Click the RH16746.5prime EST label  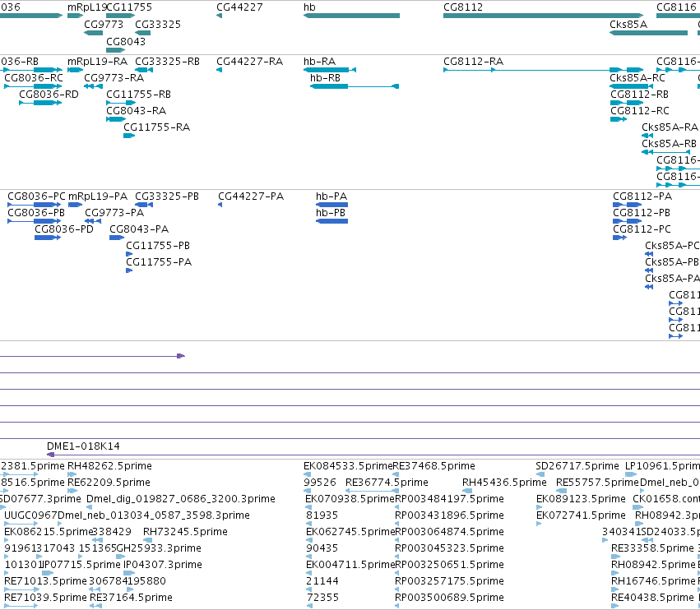[654, 581]
